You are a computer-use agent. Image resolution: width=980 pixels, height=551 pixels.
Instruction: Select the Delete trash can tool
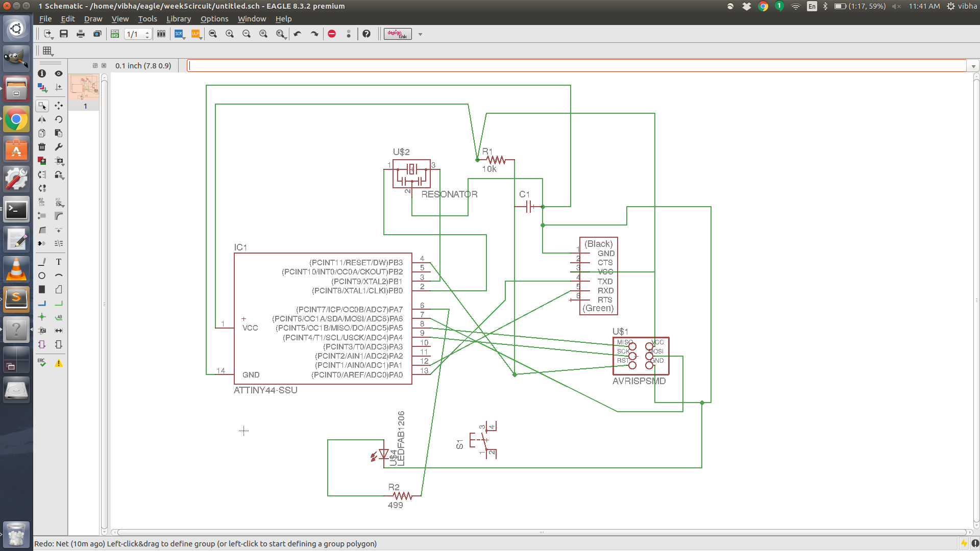tap(42, 147)
